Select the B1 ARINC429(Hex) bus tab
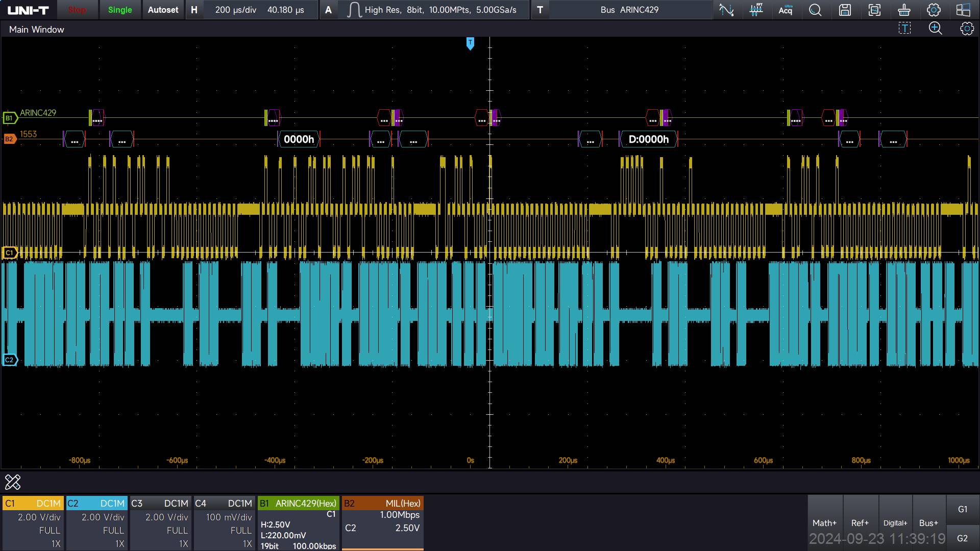The width and height of the screenshot is (980, 551). point(299,504)
